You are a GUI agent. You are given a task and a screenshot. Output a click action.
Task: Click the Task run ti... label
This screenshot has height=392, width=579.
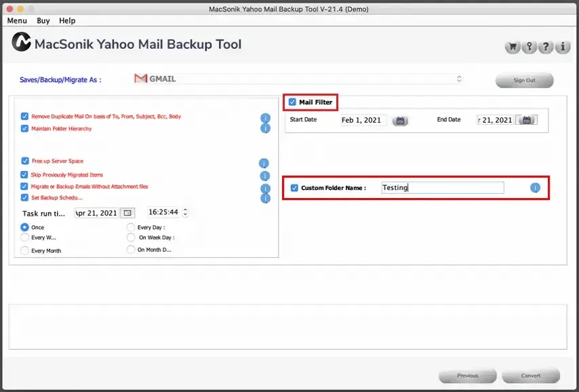(43, 214)
